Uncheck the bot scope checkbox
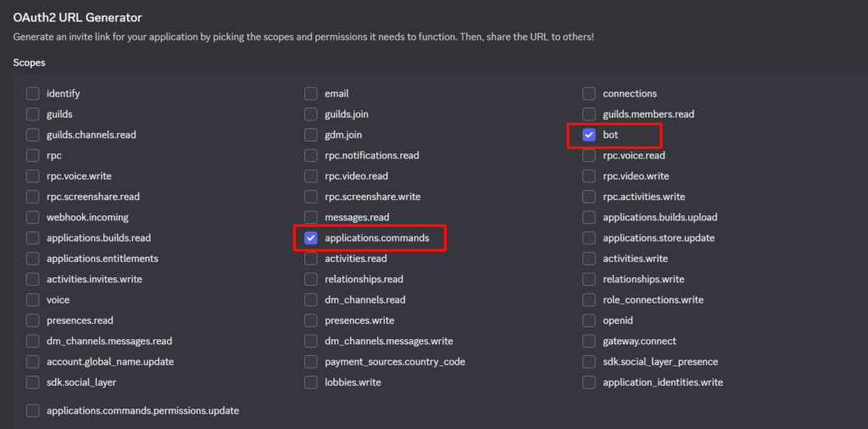Image resolution: width=868 pixels, height=429 pixels. click(589, 135)
